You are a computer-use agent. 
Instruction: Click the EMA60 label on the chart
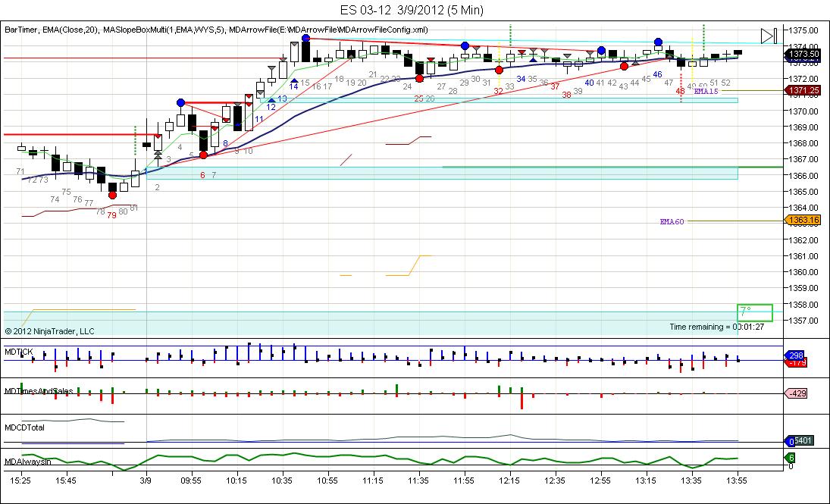pos(672,221)
